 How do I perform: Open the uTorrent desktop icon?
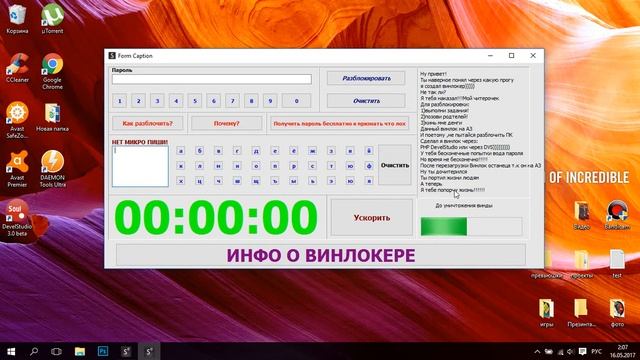coord(52,18)
